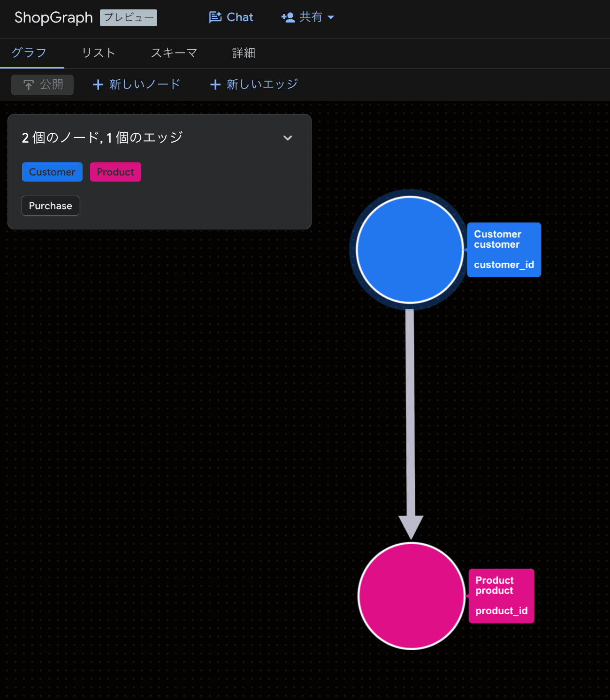Image resolution: width=610 pixels, height=700 pixels.
Task: Collapse the nodes and edges summary panel
Action: [x=288, y=138]
